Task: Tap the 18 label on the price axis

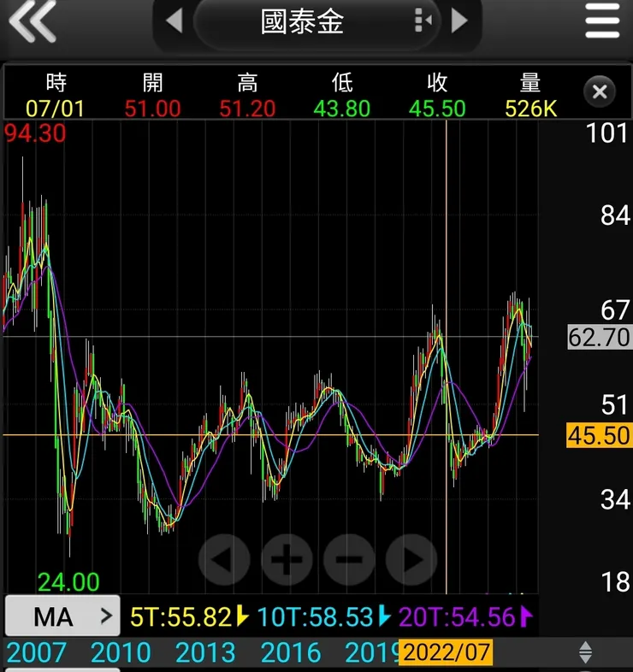Action: 615,582
